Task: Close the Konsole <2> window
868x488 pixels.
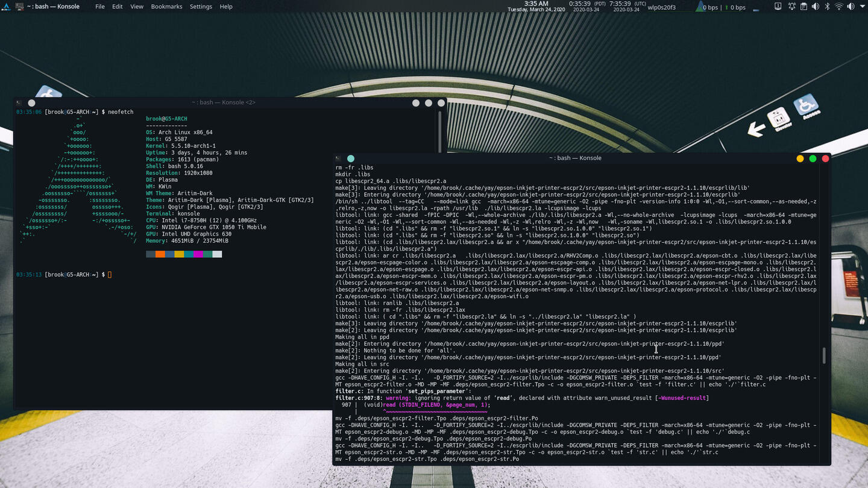Action: point(441,103)
